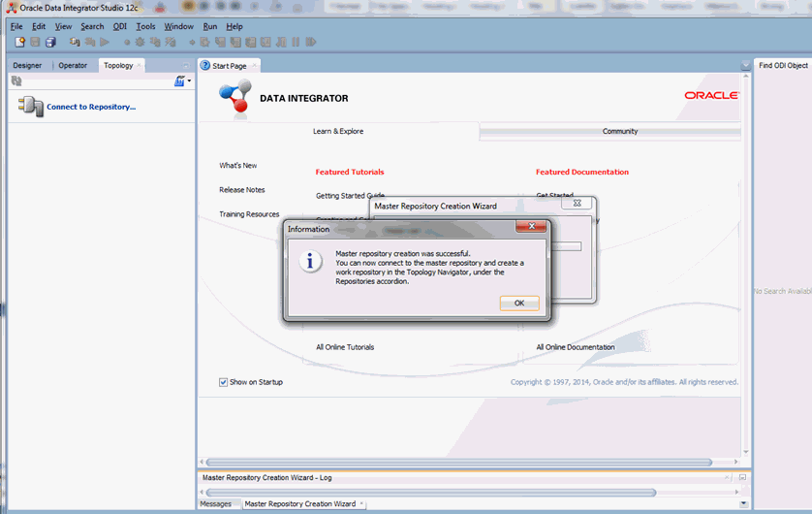Image resolution: width=812 pixels, height=514 pixels.
Task: Click the Oracle logo on Start Page
Action: 711,95
